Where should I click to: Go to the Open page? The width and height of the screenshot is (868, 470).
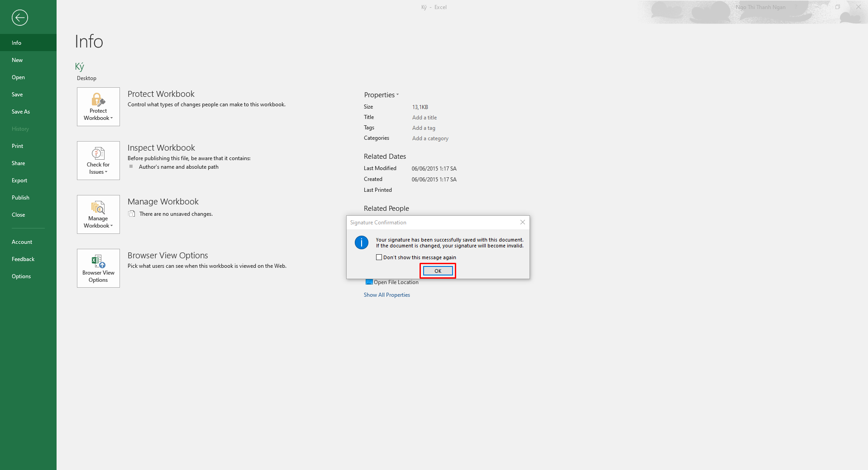pos(28,77)
